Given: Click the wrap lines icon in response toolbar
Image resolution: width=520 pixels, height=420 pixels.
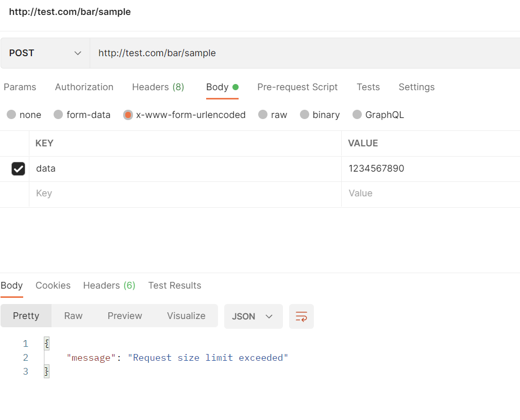Looking at the screenshot, I should 301,316.
